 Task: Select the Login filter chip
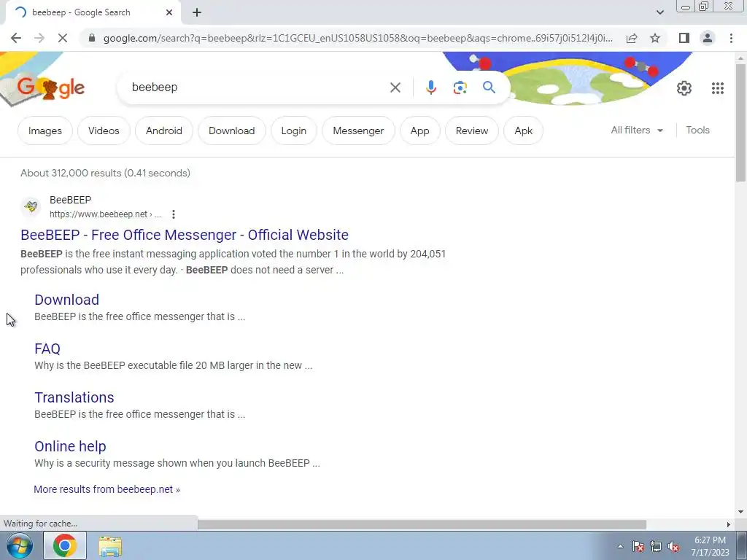[293, 131]
